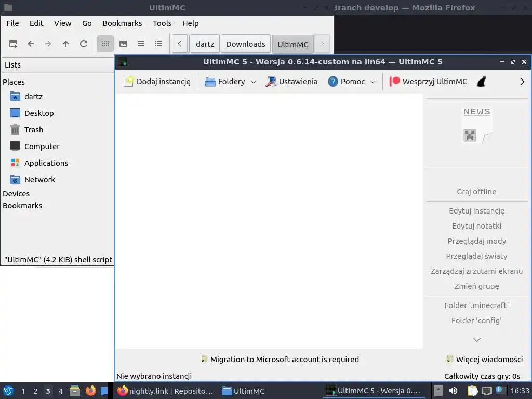The image size is (532, 399).
Task: Click dartz path breadcrumb
Action: click(205, 44)
